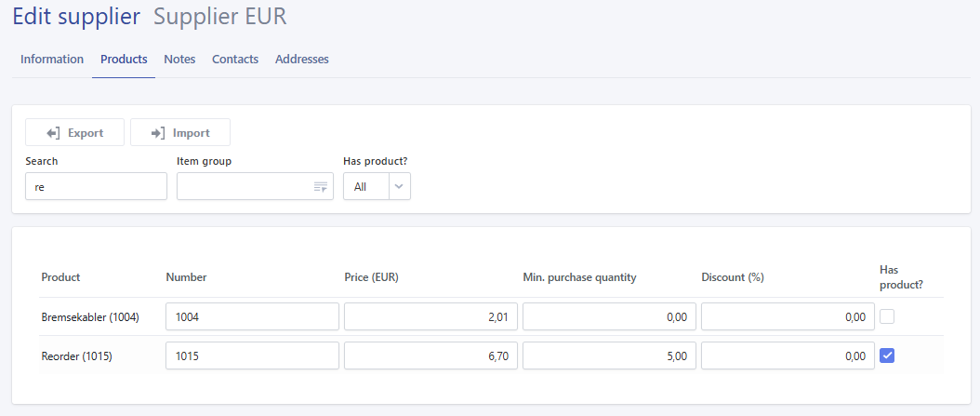Click the Export button
Image resolution: width=980 pixels, height=416 pixels.
tap(75, 133)
